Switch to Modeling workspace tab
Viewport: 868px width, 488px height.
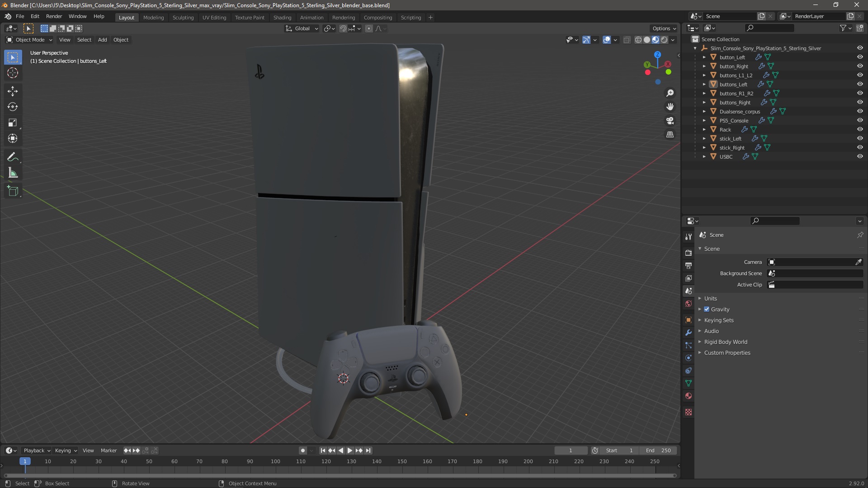point(153,18)
